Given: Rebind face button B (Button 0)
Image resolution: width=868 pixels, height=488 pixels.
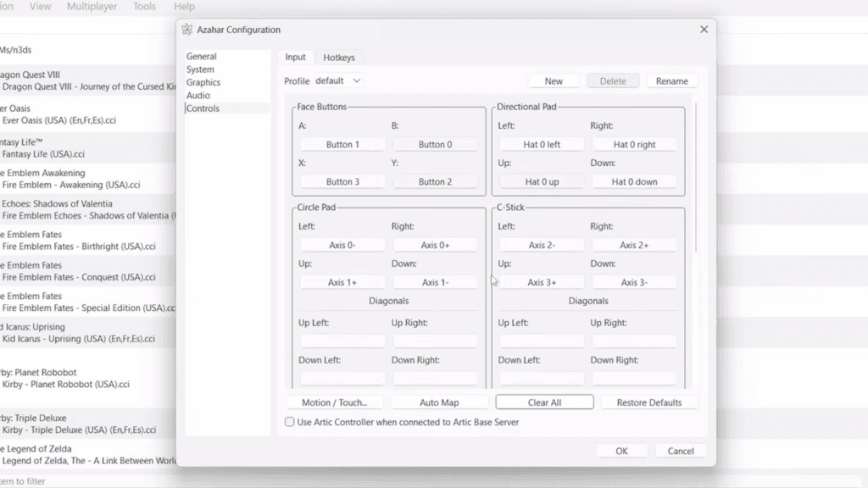Looking at the screenshot, I should 435,144.
